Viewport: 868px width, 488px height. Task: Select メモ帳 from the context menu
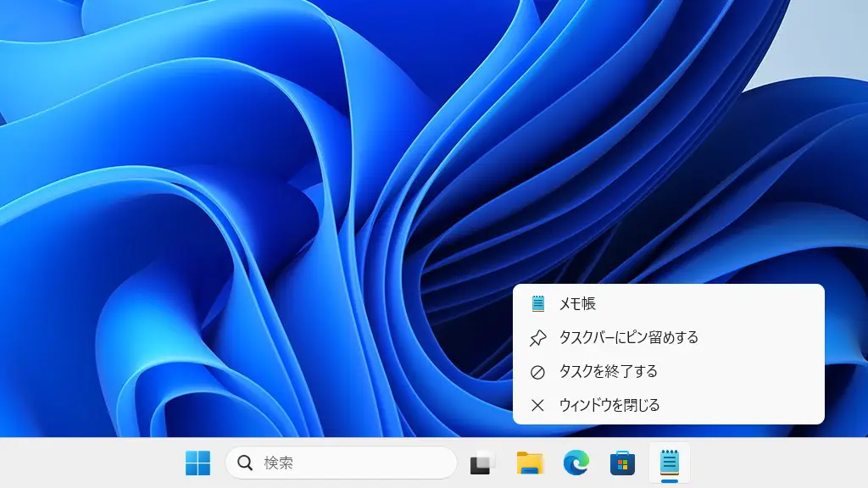pyautogui.click(x=577, y=303)
